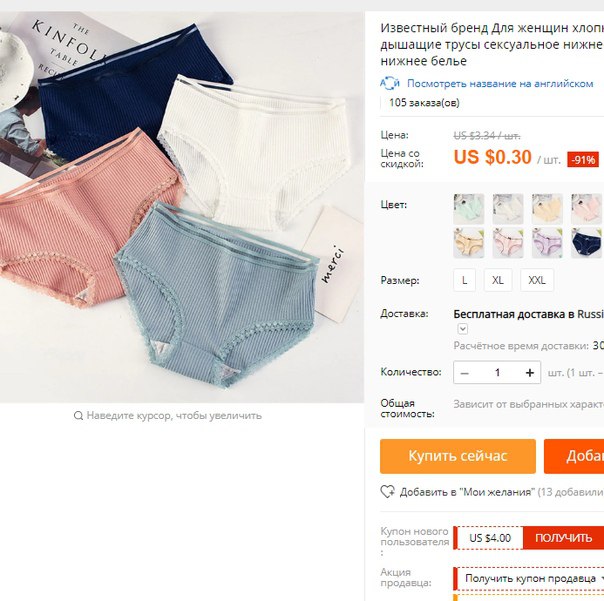
Task: Click the translate icon beside the English title link
Action: pyautogui.click(x=390, y=84)
